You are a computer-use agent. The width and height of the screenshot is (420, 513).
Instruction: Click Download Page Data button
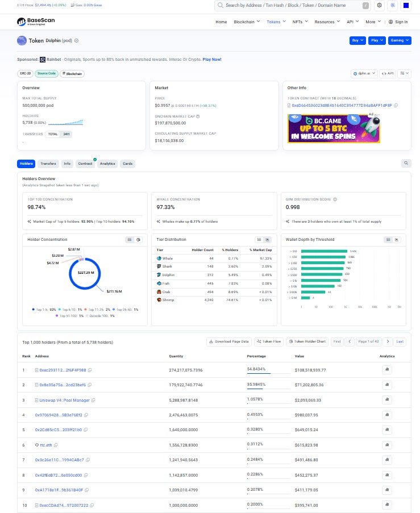click(x=229, y=341)
